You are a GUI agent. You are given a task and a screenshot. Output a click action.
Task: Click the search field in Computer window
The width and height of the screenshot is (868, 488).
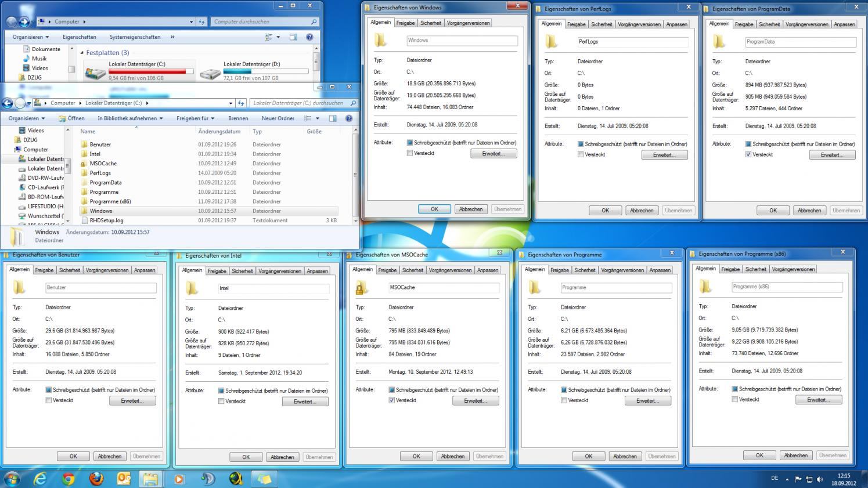point(265,22)
